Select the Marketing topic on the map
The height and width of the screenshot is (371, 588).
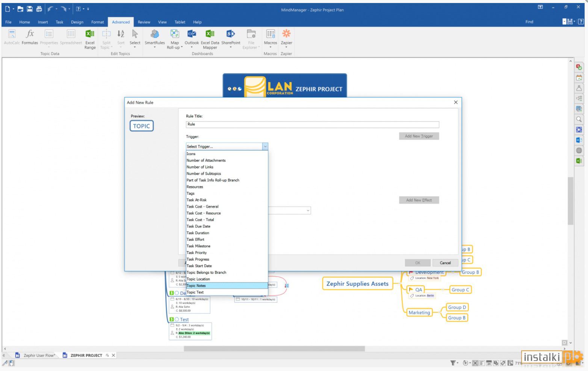coord(419,312)
